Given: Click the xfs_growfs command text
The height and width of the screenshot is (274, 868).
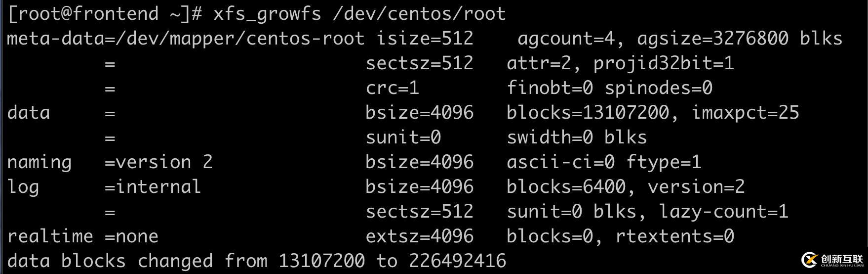Looking at the screenshot, I should tap(267, 14).
